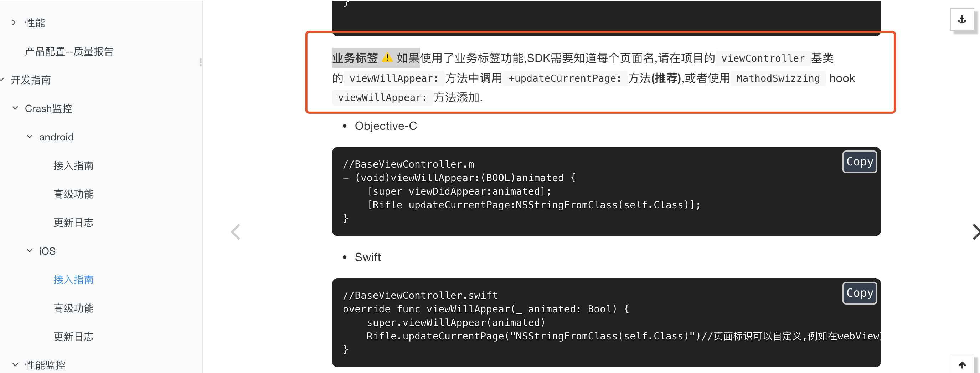Click the warning icon beside 业务标签
This screenshot has width=980, height=373.
(x=387, y=57)
